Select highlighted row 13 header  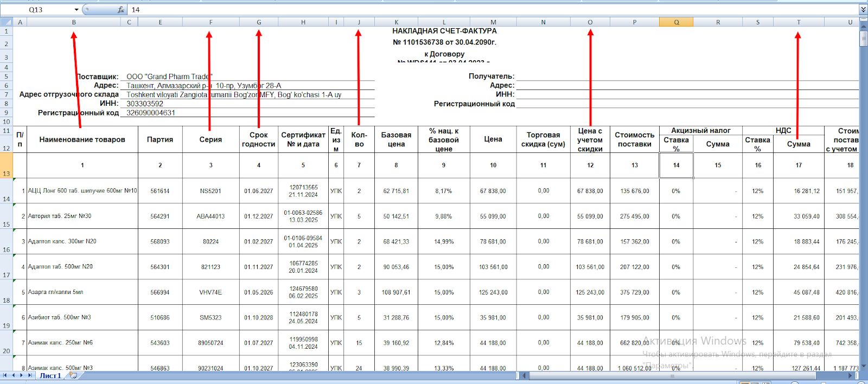pyautogui.click(x=7, y=165)
